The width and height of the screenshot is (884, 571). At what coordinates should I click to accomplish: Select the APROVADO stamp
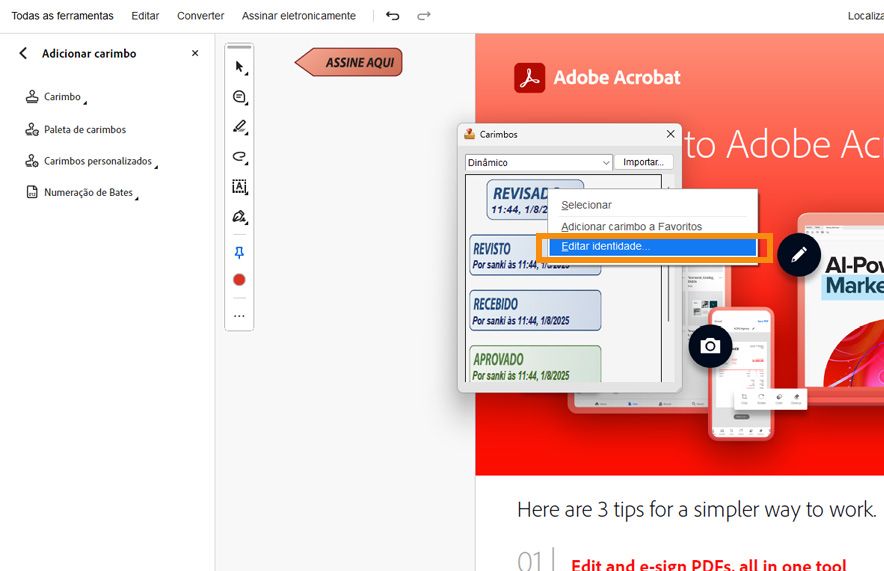pos(535,364)
